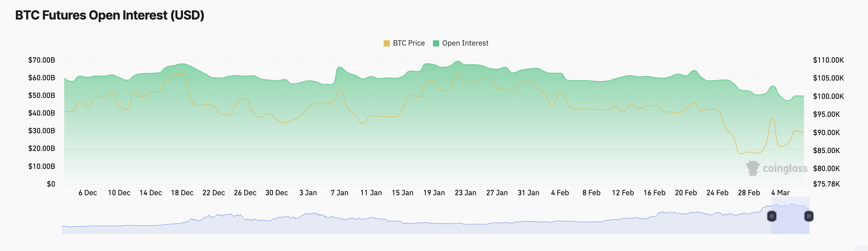Image resolution: width=868 pixels, height=251 pixels.
Task: Click the coinglass watermark text
Action: (x=785, y=168)
